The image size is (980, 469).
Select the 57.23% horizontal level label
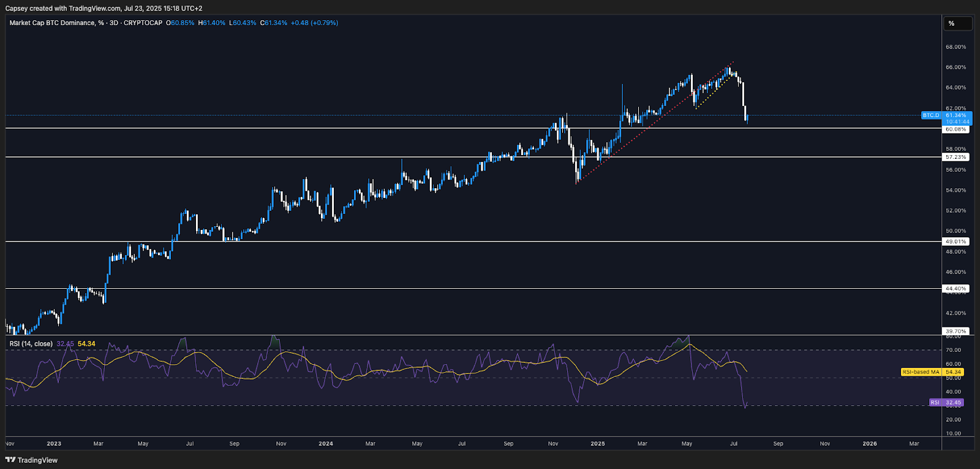click(x=956, y=157)
